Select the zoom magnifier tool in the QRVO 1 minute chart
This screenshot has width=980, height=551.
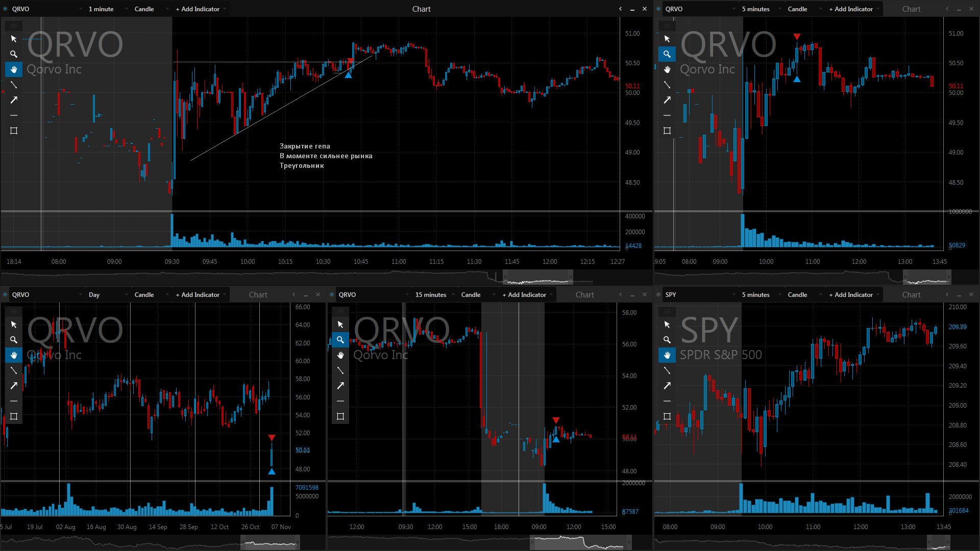pos(14,54)
